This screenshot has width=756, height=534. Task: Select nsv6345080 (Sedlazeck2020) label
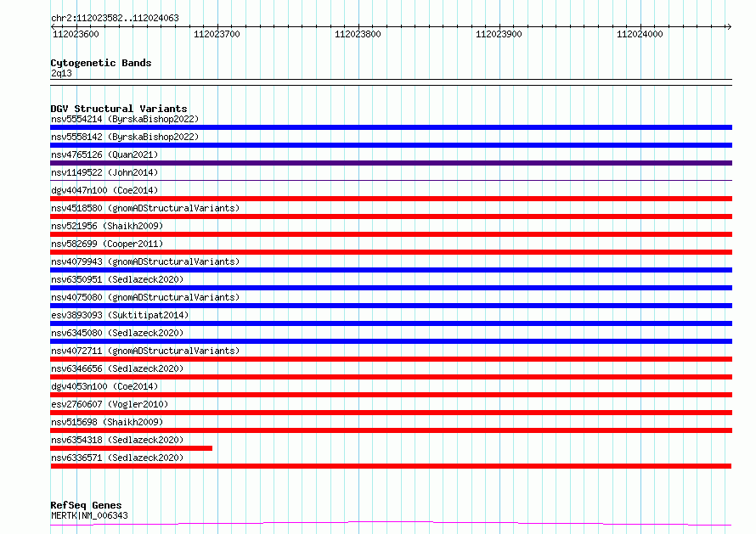(117, 333)
